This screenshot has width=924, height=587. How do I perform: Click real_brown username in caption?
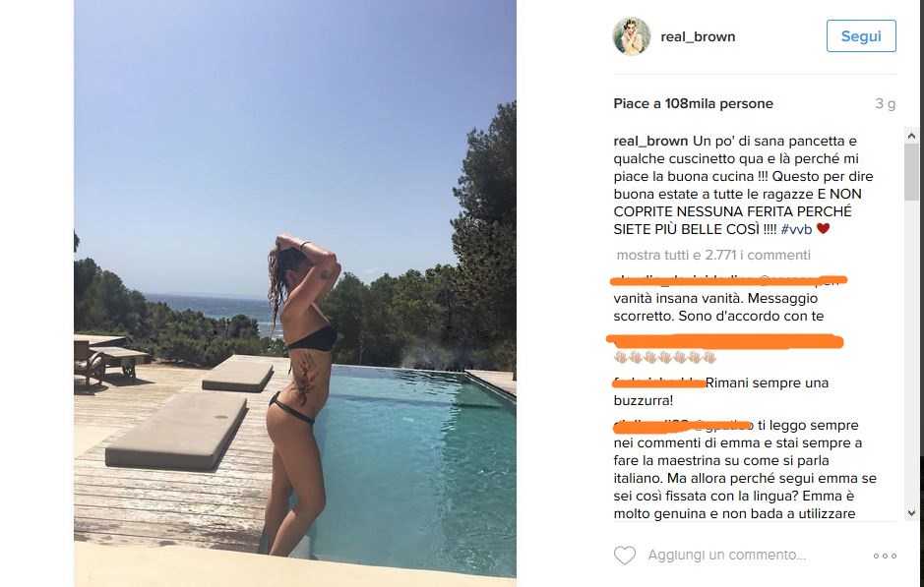click(650, 142)
